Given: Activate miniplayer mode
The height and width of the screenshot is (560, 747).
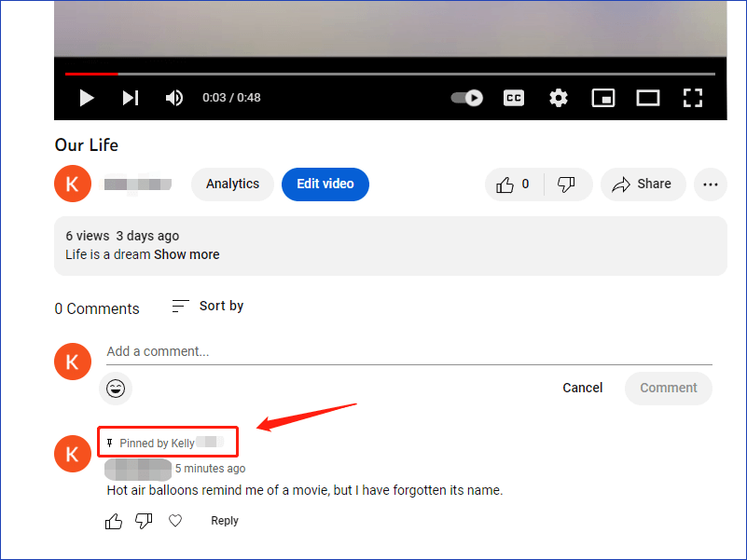Looking at the screenshot, I should [x=602, y=97].
